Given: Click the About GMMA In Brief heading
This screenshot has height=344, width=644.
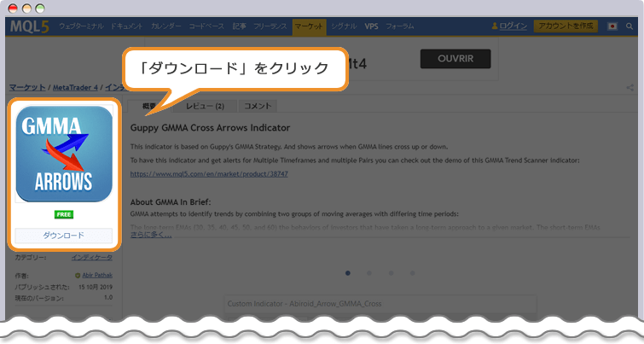Looking at the screenshot, I should click(171, 201).
